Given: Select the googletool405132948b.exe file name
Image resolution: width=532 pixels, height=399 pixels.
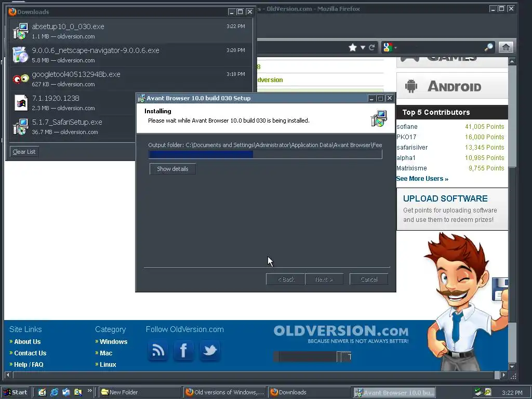Looking at the screenshot, I should coord(76,74).
